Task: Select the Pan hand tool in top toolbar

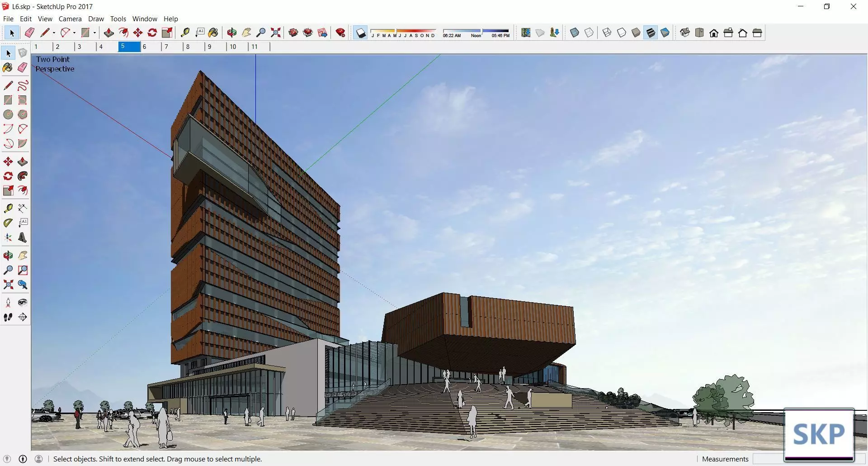Action: pos(246,33)
